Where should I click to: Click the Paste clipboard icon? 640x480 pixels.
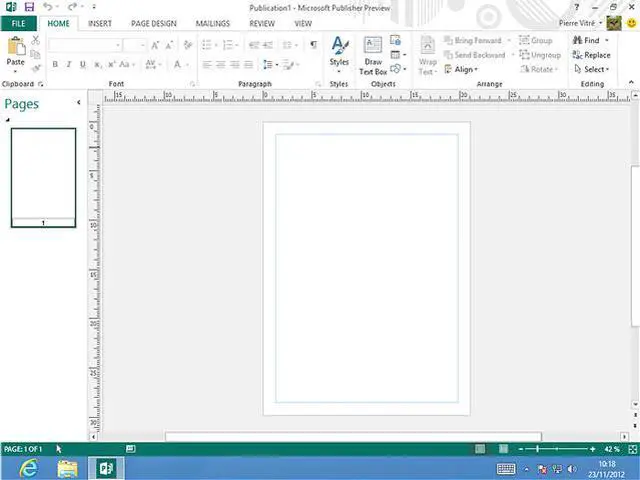[x=15, y=49]
